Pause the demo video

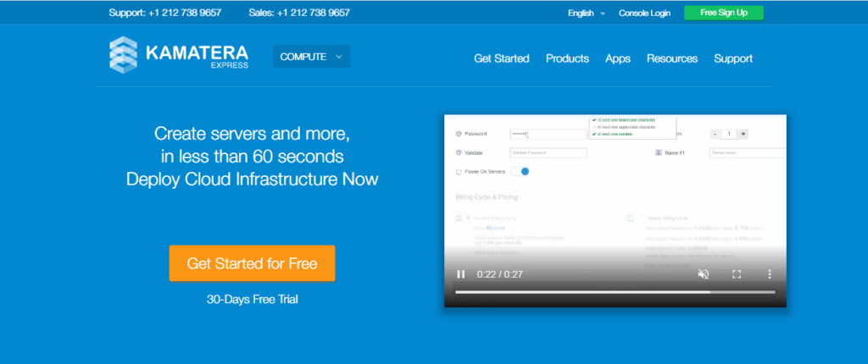(461, 273)
